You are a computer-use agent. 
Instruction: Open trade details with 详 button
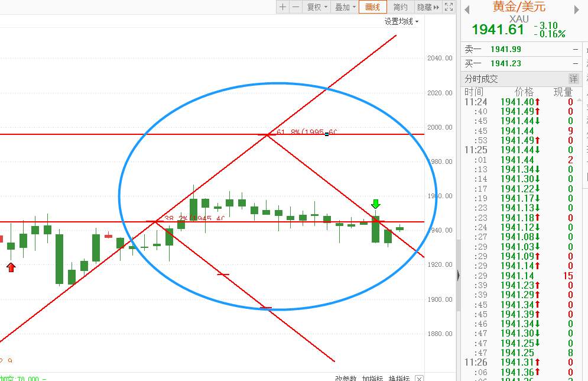coord(573,79)
